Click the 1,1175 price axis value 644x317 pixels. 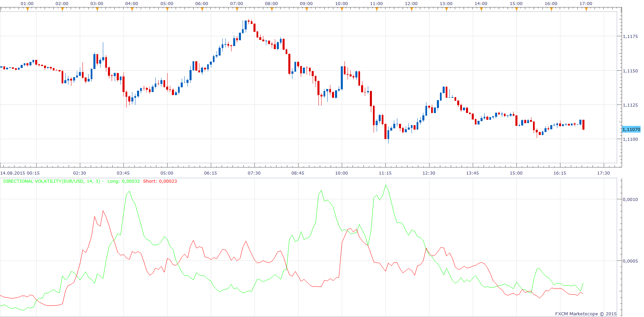click(x=630, y=36)
